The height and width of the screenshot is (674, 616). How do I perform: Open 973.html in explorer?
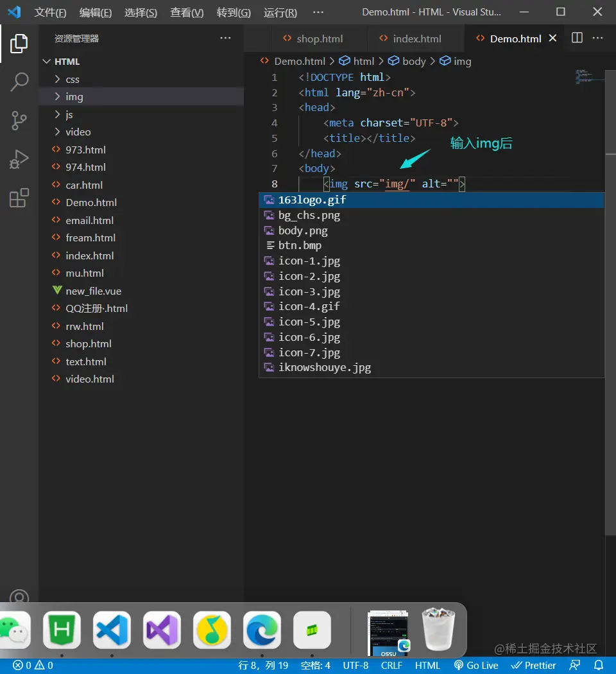coord(141,150)
